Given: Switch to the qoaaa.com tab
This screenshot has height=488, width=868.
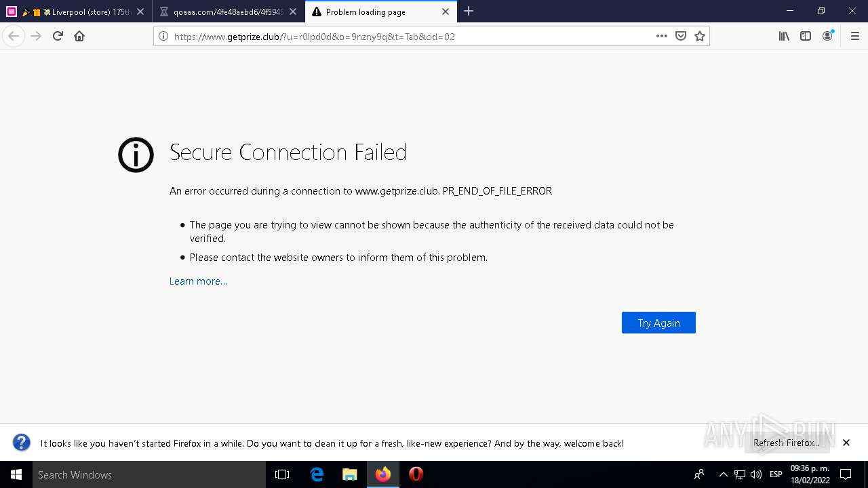Looking at the screenshot, I should tap(228, 12).
